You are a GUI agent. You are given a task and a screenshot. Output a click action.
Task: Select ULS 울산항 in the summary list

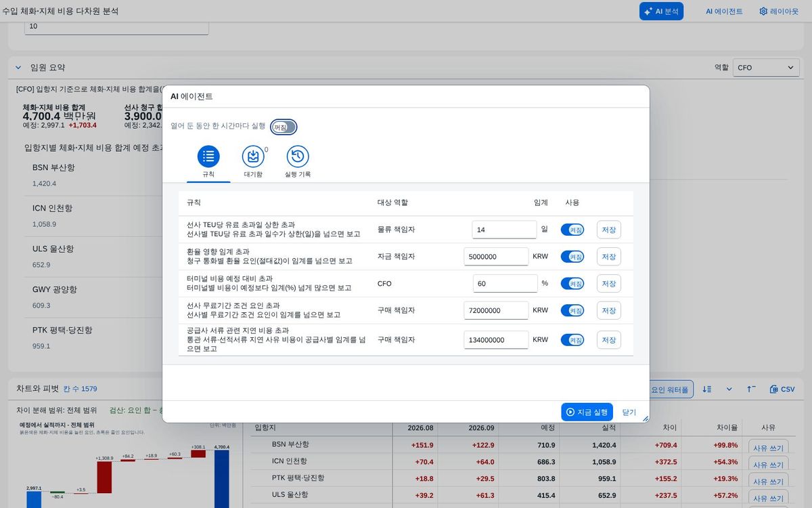tap(93, 256)
